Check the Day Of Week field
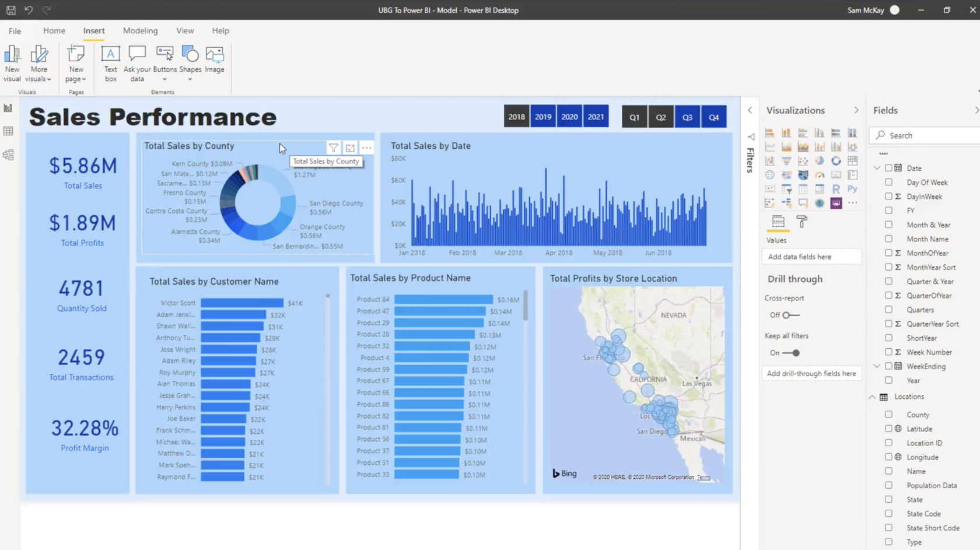980x550 pixels. (888, 182)
